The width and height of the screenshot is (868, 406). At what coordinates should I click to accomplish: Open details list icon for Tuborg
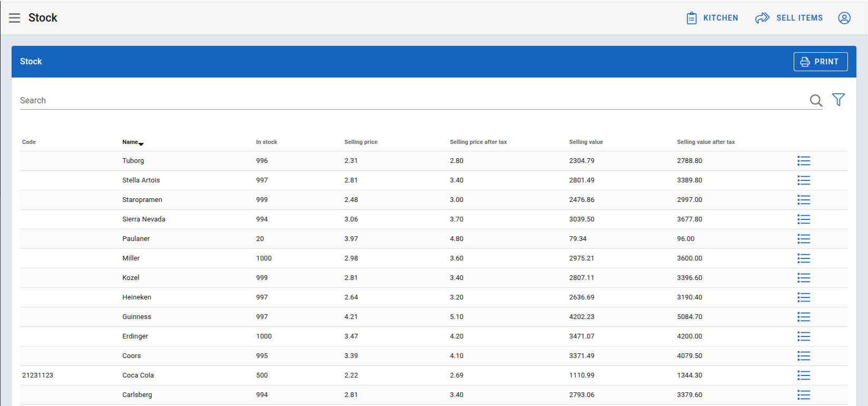point(804,161)
